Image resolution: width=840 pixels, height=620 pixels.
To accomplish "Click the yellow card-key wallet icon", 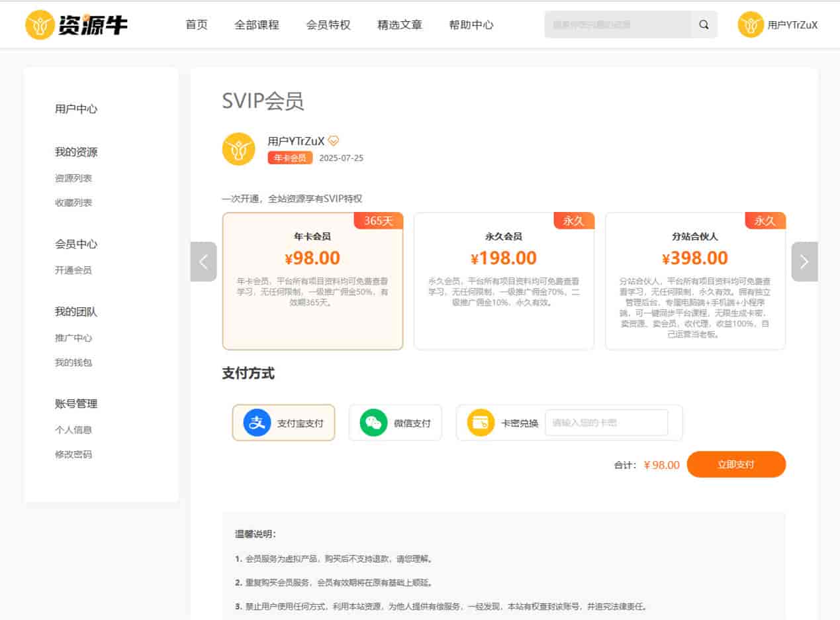I will pyautogui.click(x=481, y=423).
